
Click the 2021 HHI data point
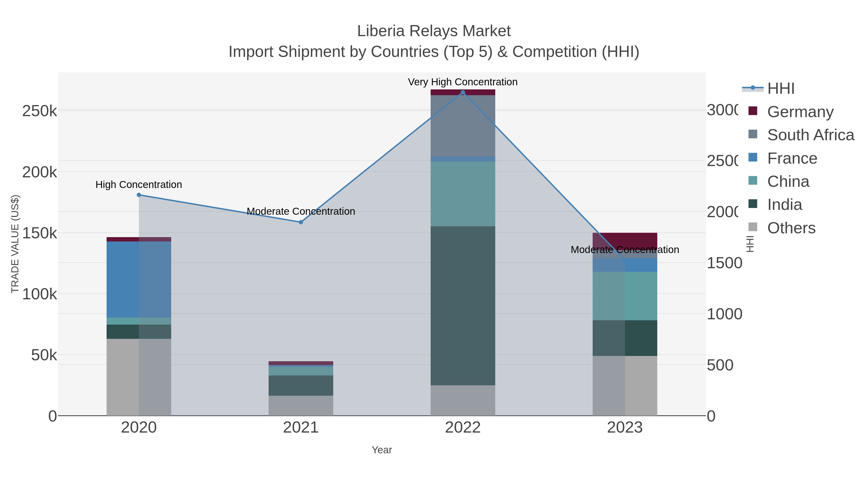click(x=301, y=222)
